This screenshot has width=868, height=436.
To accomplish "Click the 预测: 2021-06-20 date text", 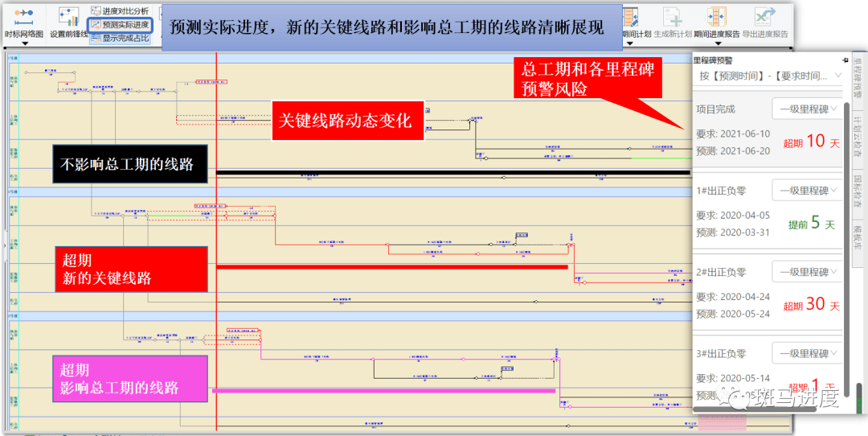I will tap(733, 150).
